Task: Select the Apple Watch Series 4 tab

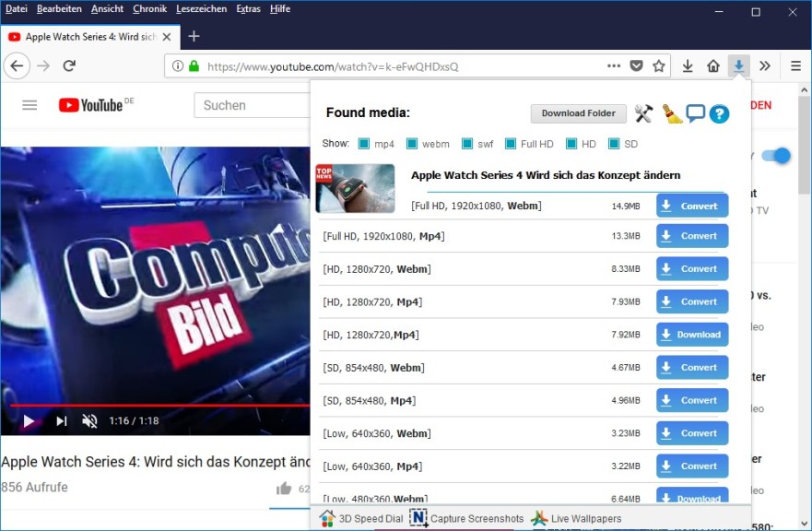Action: click(88, 38)
